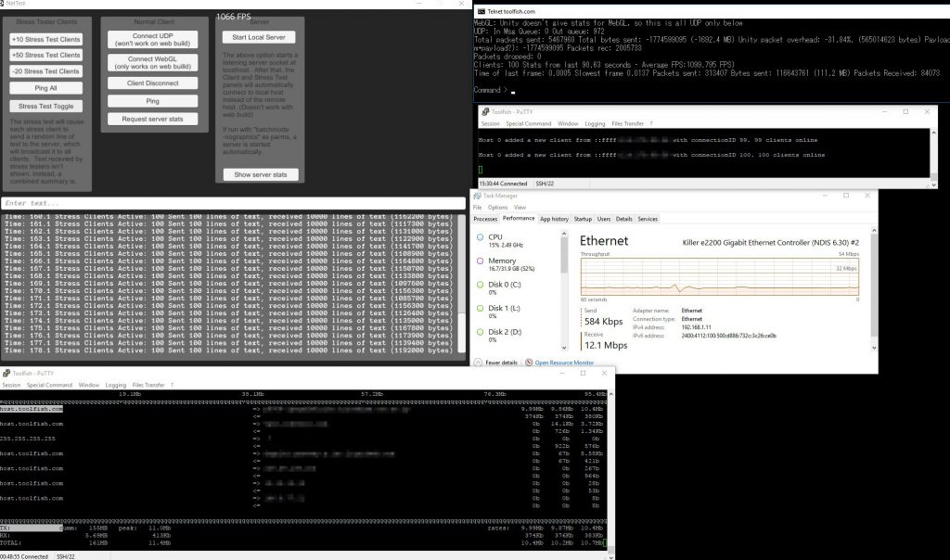Click the Task Manager resource list down arrow

click(x=564, y=348)
